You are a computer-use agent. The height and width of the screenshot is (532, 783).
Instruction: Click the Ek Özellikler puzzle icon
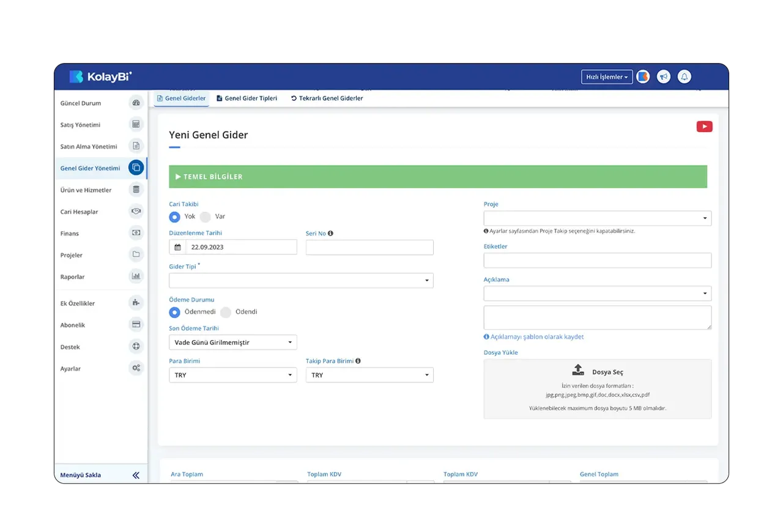click(x=136, y=303)
